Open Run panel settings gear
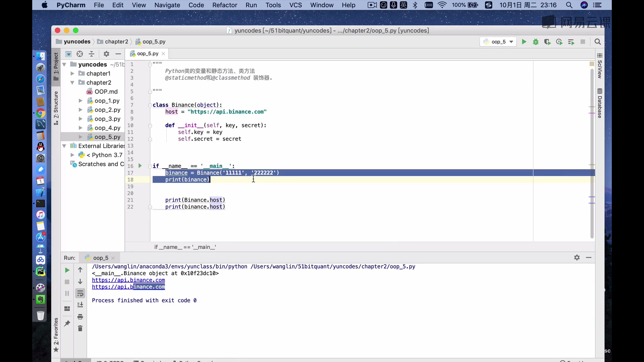Viewport: 644px width, 362px height. [577, 258]
